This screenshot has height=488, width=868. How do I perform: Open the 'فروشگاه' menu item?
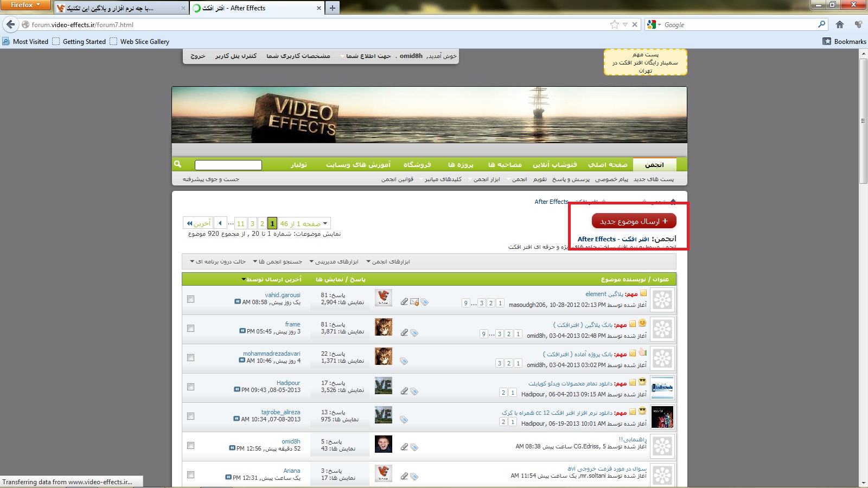tap(417, 164)
